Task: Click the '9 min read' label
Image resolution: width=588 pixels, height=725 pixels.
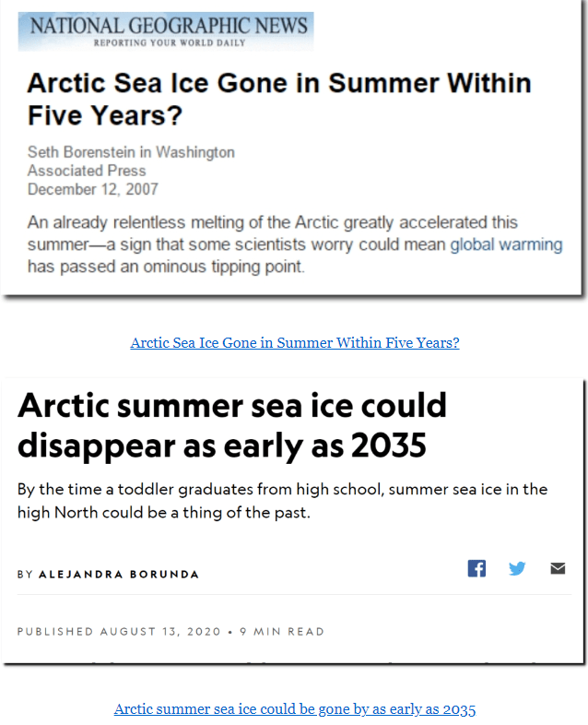Action: click(x=281, y=632)
